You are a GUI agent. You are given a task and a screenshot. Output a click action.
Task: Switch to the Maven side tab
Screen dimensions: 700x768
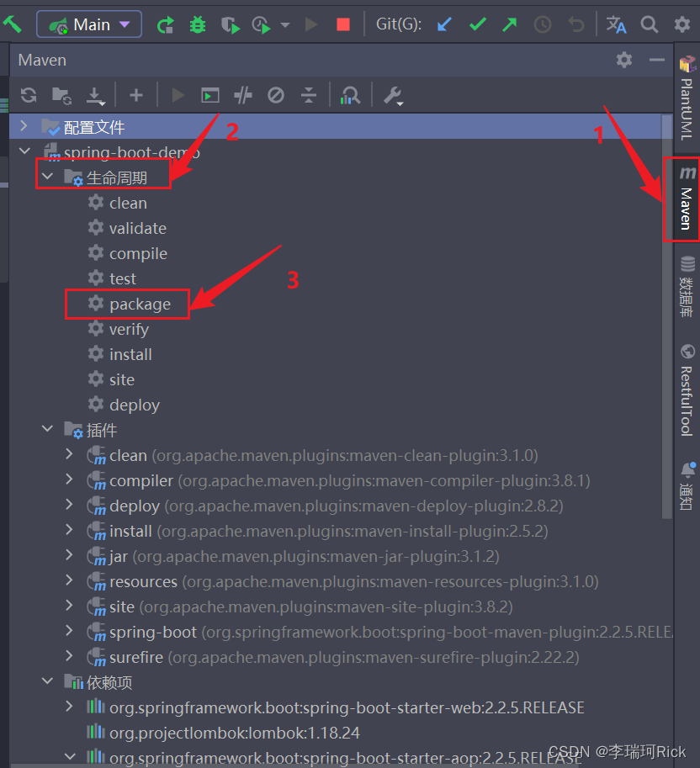687,199
